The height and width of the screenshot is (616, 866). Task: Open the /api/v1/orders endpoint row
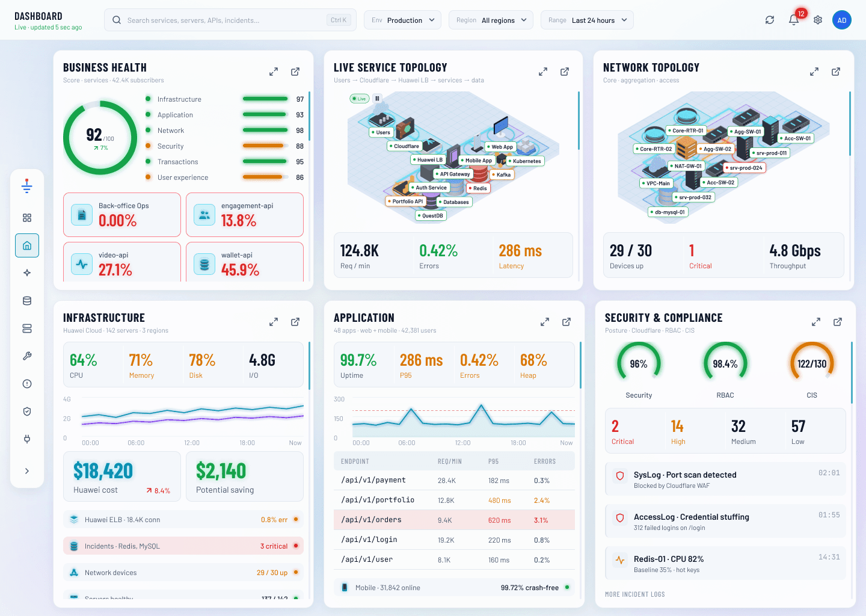click(x=454, y=520)
